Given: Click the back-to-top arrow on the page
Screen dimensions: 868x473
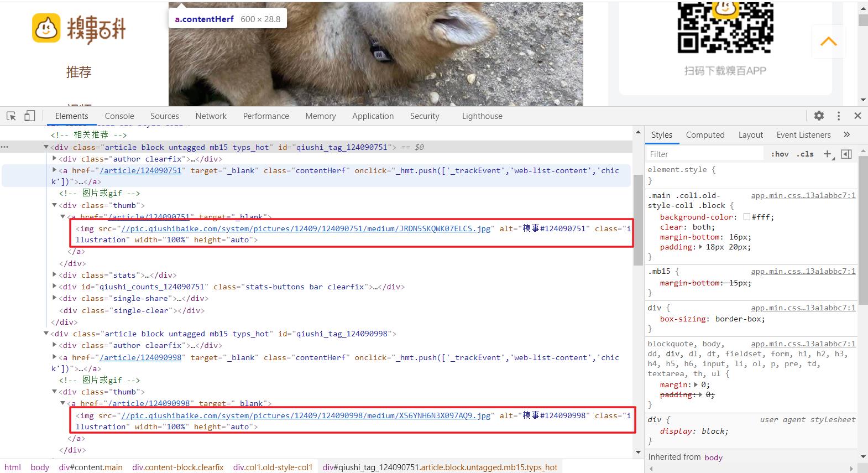Looking at the screenshot, I should point(828,41).
